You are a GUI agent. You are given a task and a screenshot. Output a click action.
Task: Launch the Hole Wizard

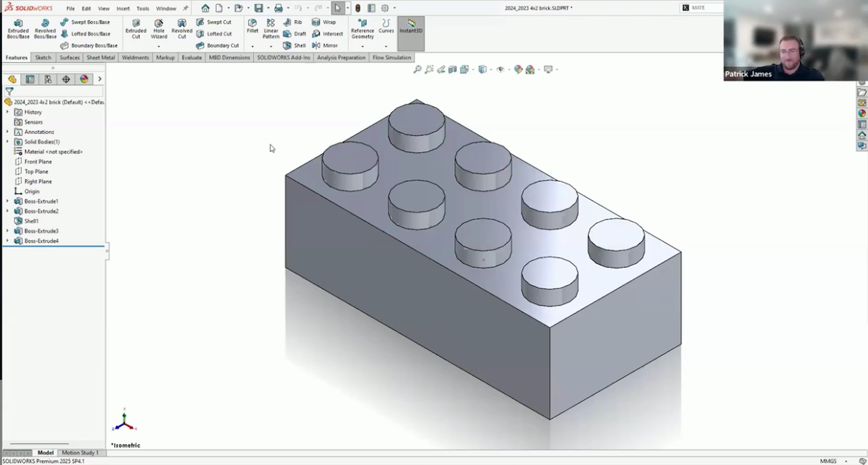(159, 29)
